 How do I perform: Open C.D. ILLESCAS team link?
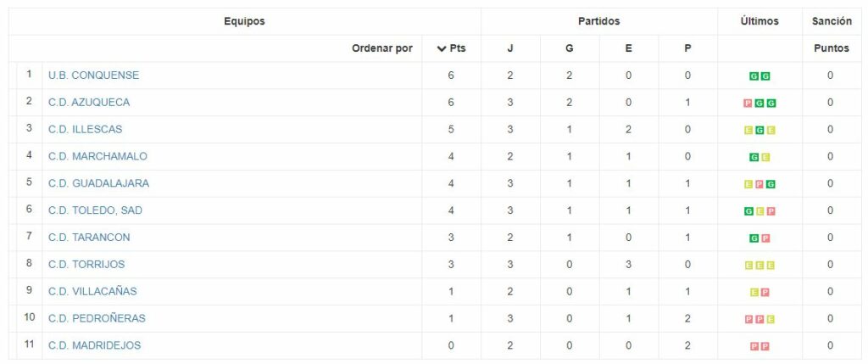point(86,130)
